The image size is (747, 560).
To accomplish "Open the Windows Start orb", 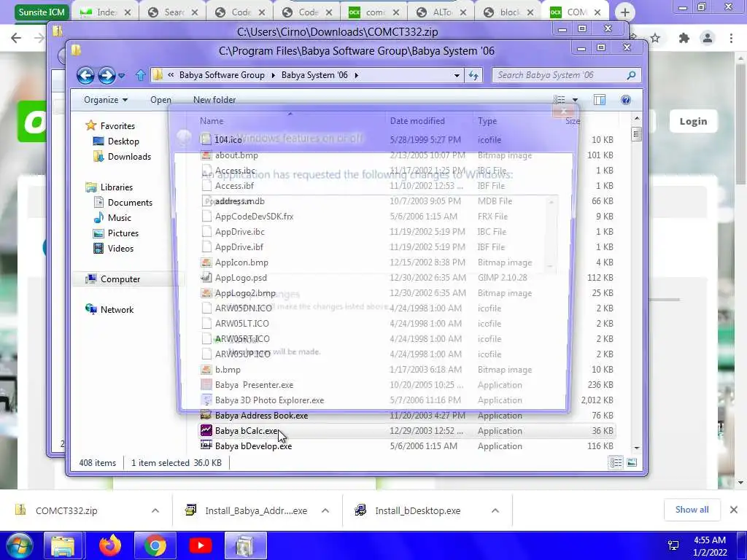I will [19, 545].
